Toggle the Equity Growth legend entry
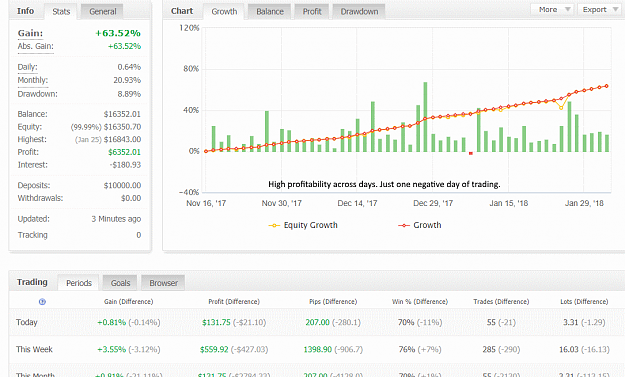625x377 pixels. click(x=303, y=225)
